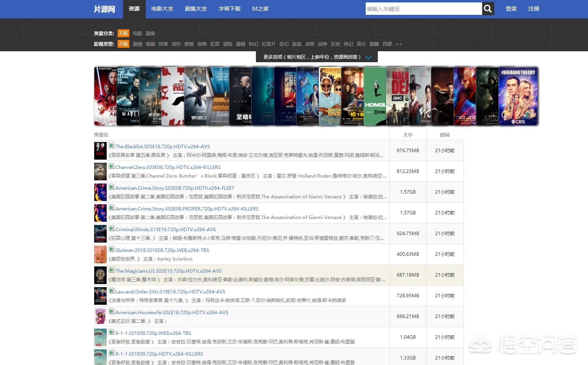This screenshot has width=588, height=365.
Task: Filter by 科幻 genre
Action: click(x=254, y=44)
